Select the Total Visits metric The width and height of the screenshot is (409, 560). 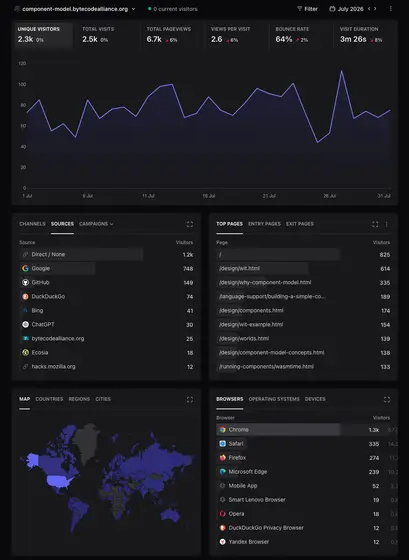coord(108,35)
